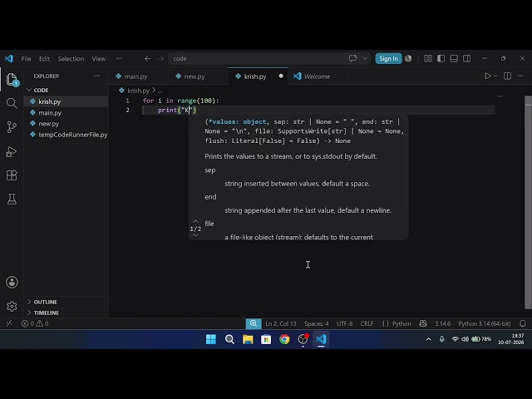Image resolution: width=532 pixels, height=399 pixels.
Task: Open Google Chrome from the taskbar
Action: 284,339
